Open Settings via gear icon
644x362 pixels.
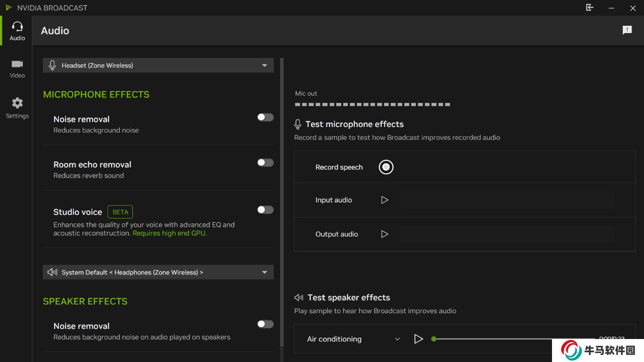click(17, 108)
